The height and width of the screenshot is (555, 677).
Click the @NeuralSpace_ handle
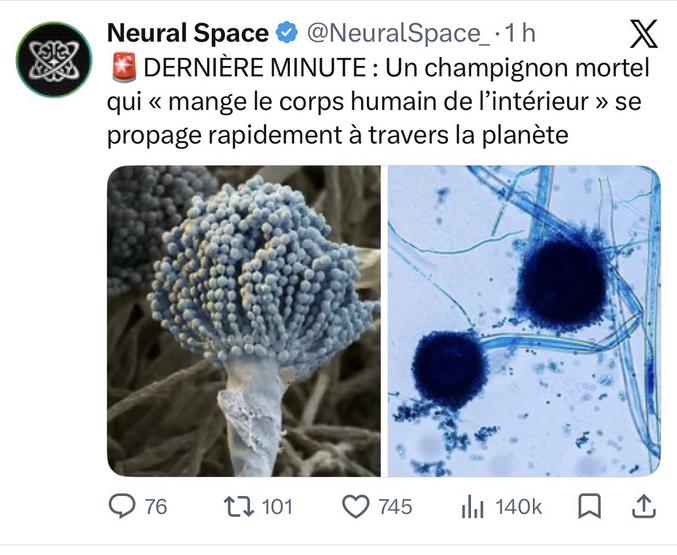[x=396, y=33]
